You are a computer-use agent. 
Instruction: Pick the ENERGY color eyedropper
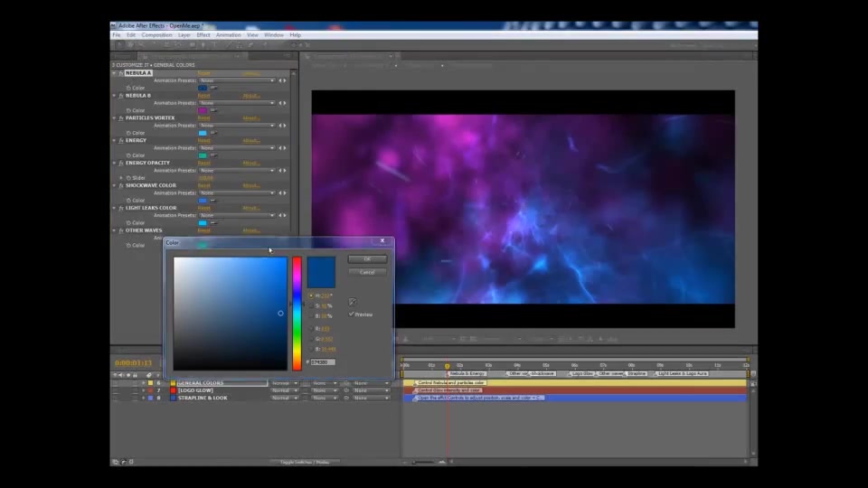pyautogui.click(x=213, y=155)
